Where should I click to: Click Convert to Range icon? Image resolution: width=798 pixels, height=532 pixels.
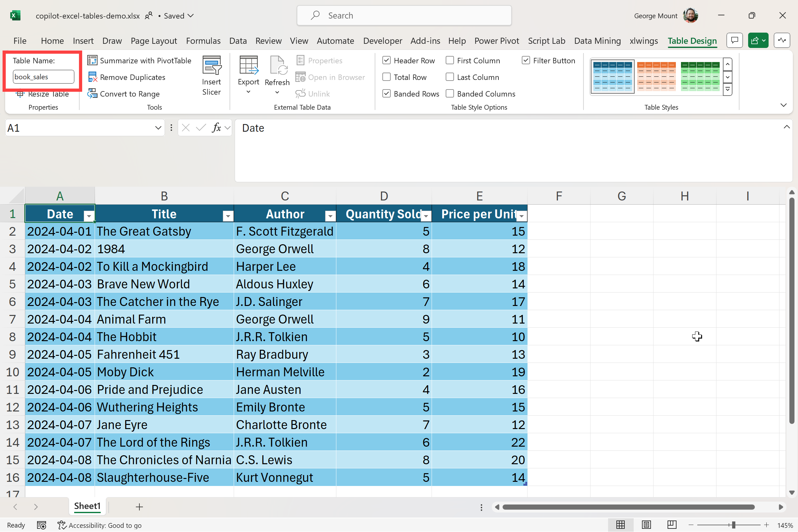pos(92,94)
